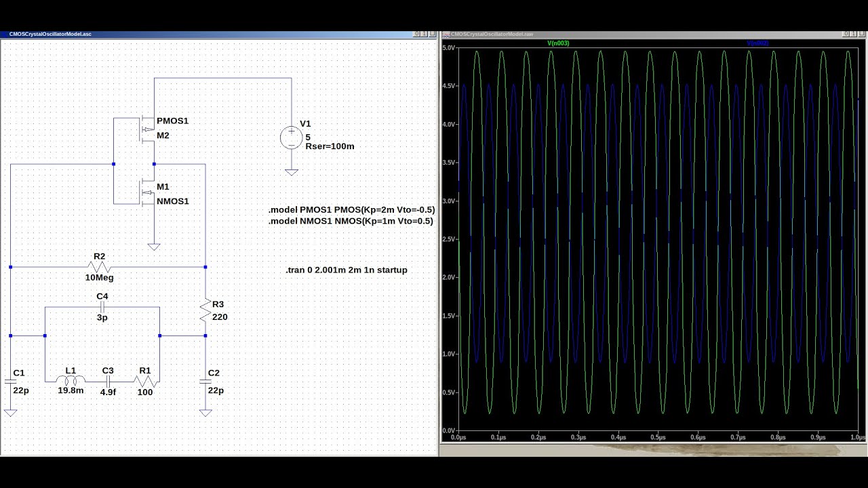The width and height of the screenshot is (868, 488).
Task: Click the 220 value of R3
Action: (220, 317)
